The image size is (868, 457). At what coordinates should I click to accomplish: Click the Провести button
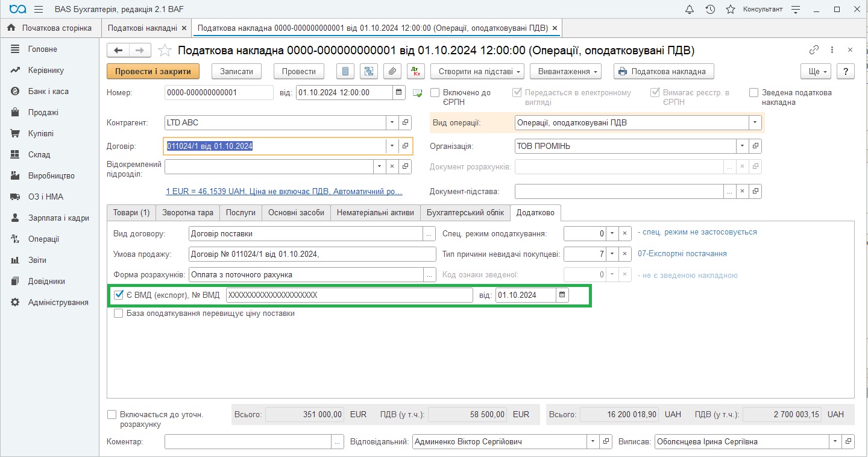(299, 71)
